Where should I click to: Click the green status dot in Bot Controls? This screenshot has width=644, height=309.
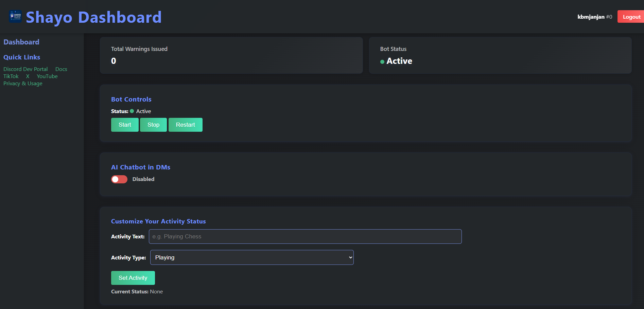(x=132, y=111)
